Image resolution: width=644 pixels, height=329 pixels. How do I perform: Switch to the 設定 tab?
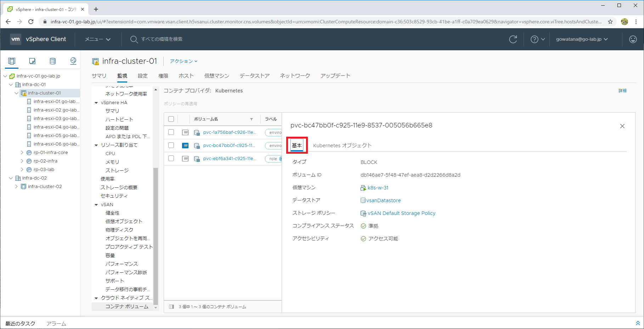(143, 76)
